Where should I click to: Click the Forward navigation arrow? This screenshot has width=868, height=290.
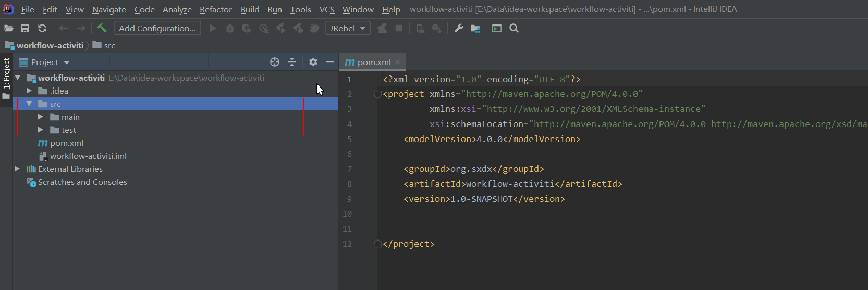(81, 28)
